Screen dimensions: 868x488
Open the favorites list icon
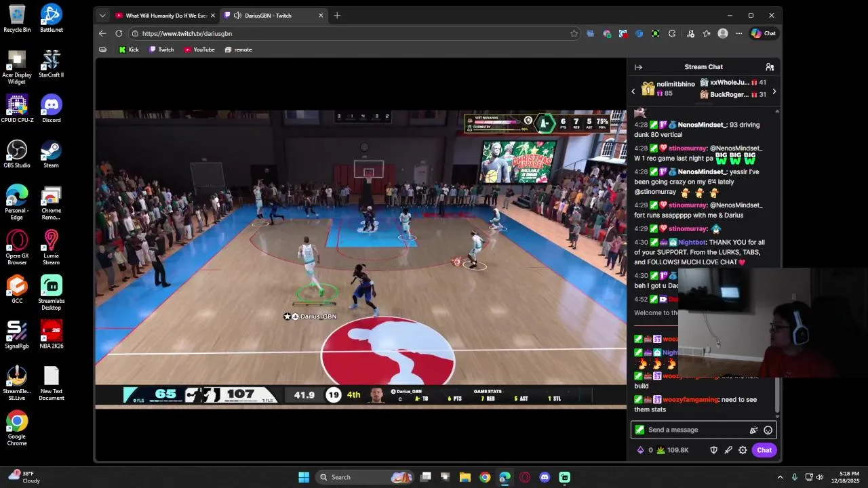(707, 33)
